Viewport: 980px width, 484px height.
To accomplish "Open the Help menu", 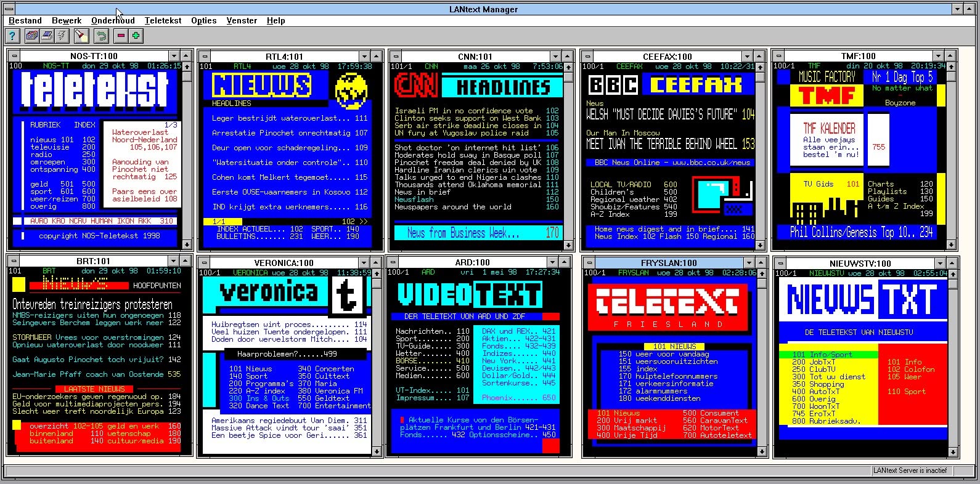I will pyautogui.click(x=276, y=20).
